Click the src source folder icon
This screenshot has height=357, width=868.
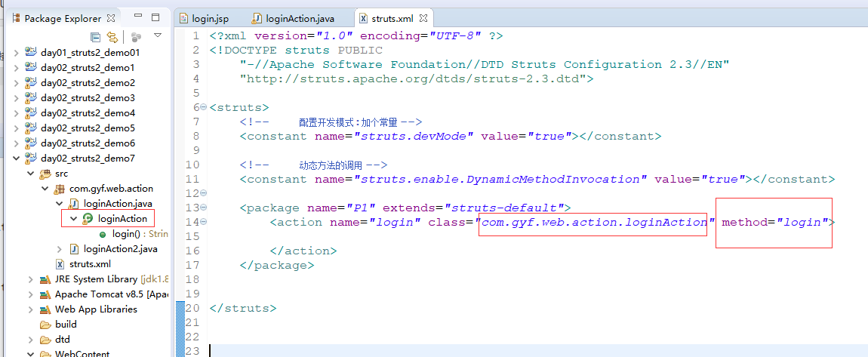pyautogui.click(x=45, y=174)
